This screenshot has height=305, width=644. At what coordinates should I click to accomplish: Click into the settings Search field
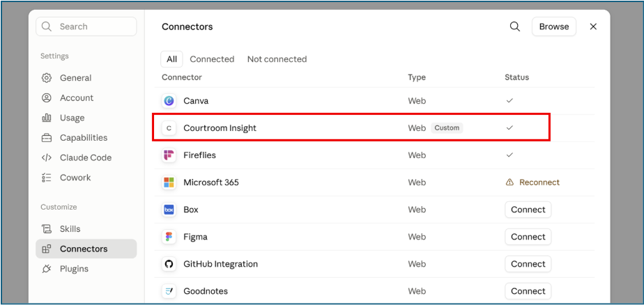coord(86,26)
